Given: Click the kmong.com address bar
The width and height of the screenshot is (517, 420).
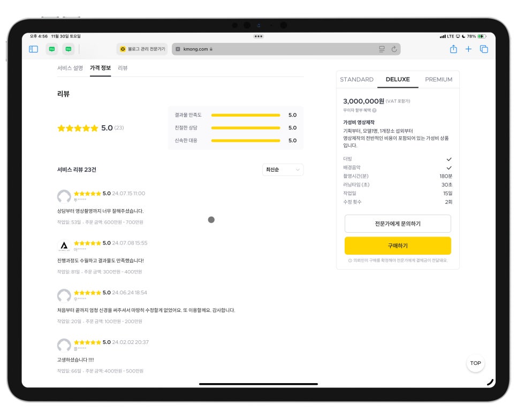Looking at the screenshot, I should coord(286,49).
